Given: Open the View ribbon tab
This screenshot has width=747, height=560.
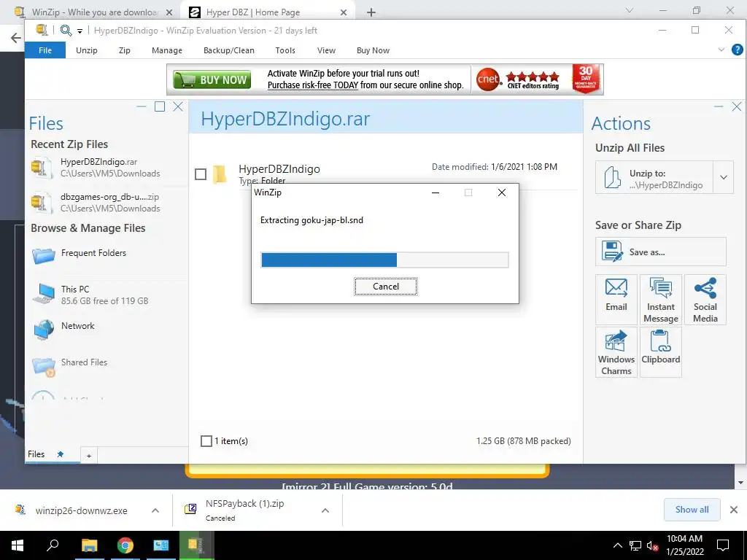Looking at the screenshot, I should (326, 50).
